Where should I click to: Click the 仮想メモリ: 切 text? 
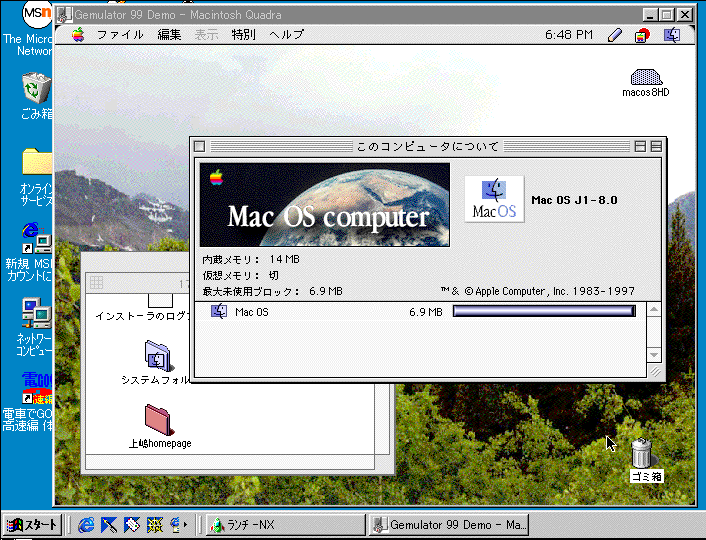240,275
